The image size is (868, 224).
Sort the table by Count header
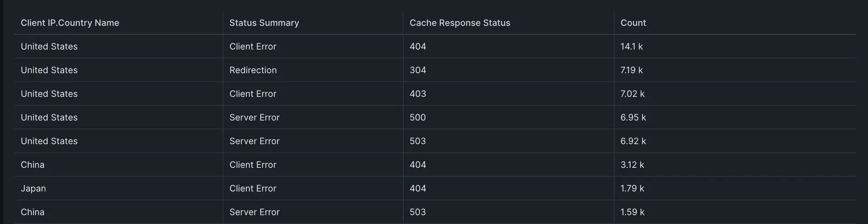point(633,23)
